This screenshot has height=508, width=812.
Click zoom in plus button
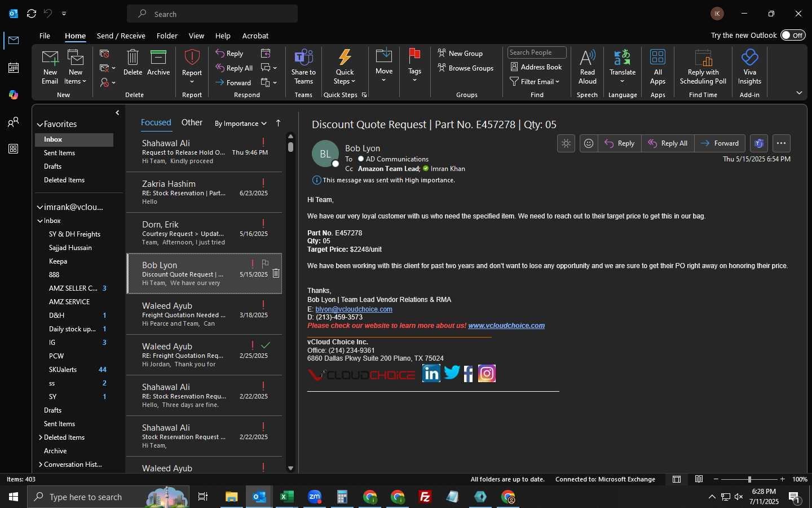(782, 479)
